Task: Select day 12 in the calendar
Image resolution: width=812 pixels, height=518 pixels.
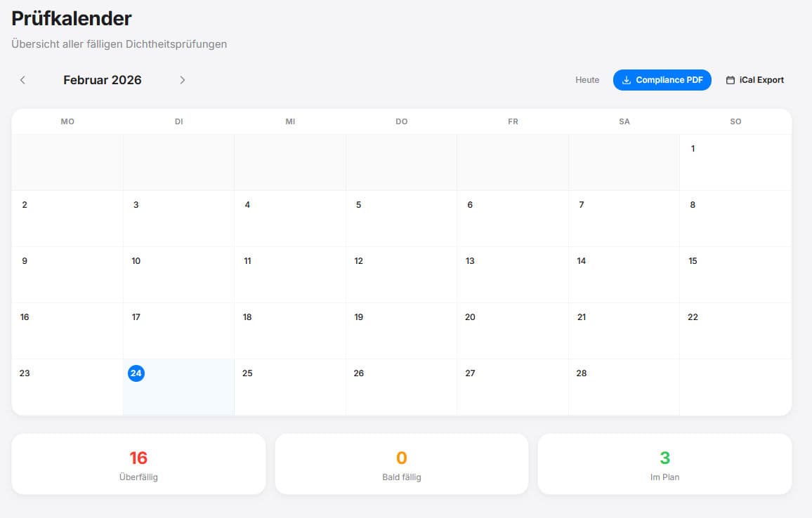Action: (401, 274)
